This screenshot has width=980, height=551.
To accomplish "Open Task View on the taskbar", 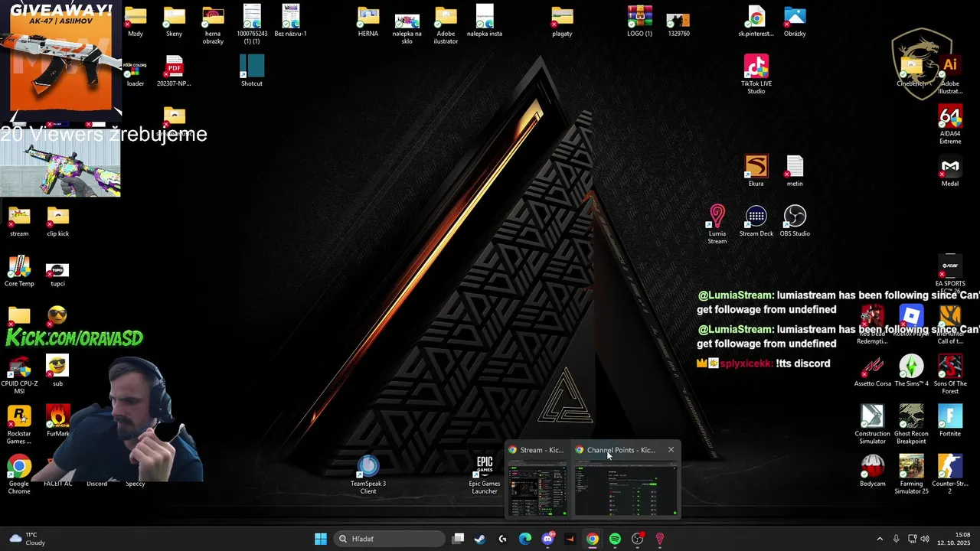I will (458, 539).
